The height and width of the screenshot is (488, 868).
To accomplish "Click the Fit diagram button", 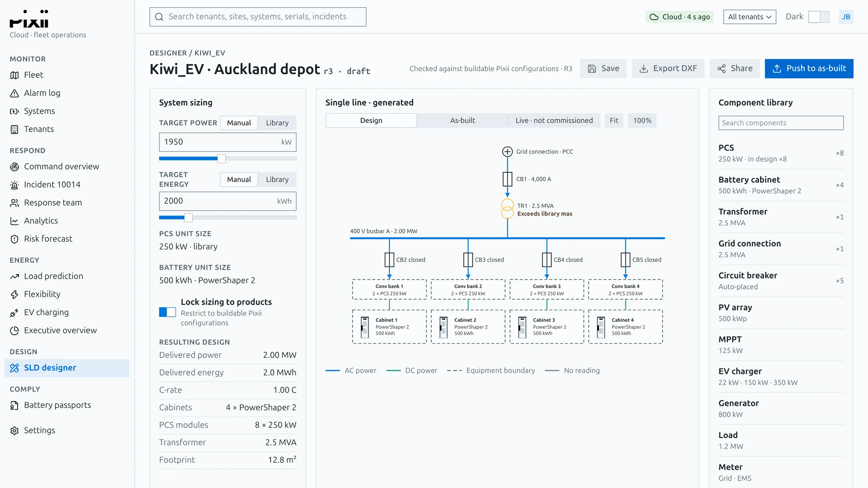I will pos(614,120).
